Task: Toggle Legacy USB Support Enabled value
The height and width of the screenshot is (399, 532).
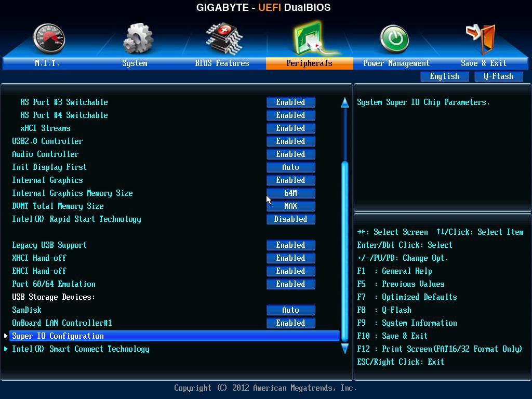Action: [291, 245]
